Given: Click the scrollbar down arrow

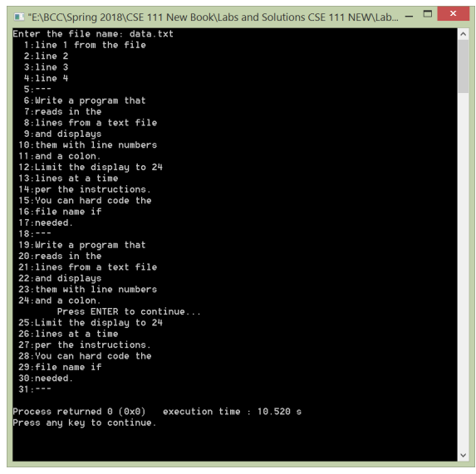Looking at the screenshot, I should coord(463,455).
